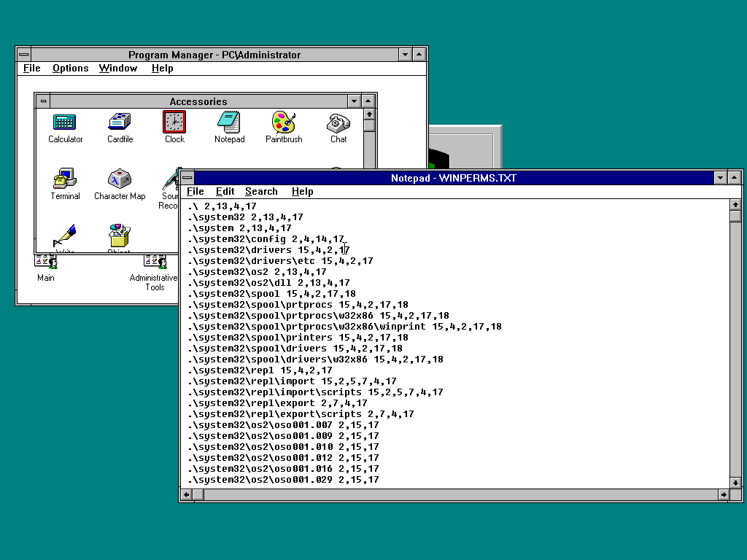Open the Cardfile icon
Image resolution: width=747 pixels, height=560 pixels.
(x=120, y=122)
